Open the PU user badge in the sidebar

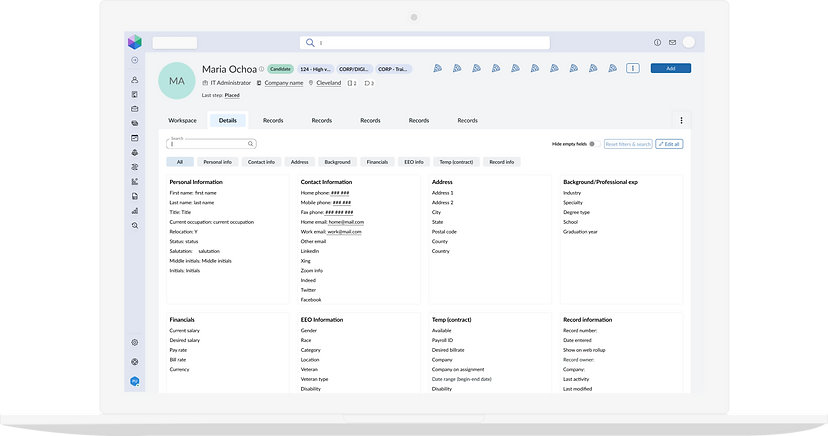(135, 381)
